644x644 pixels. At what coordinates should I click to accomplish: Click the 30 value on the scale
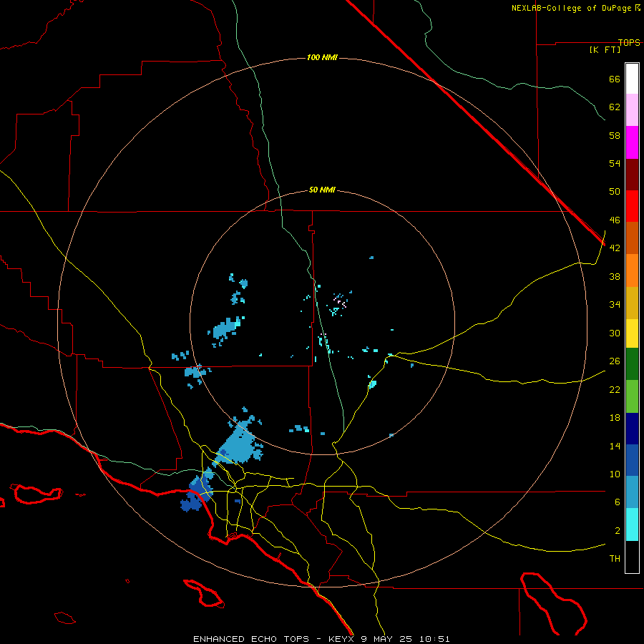(615, 333)
